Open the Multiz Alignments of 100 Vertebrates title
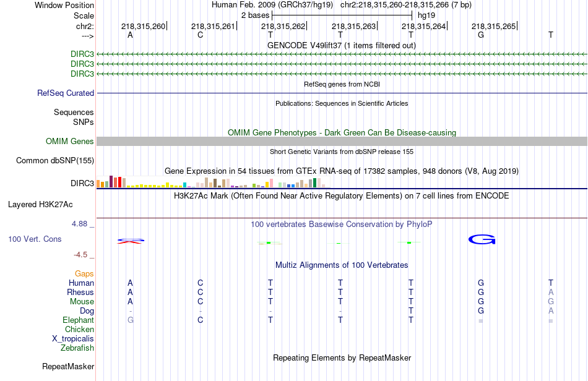 (342, 265)
